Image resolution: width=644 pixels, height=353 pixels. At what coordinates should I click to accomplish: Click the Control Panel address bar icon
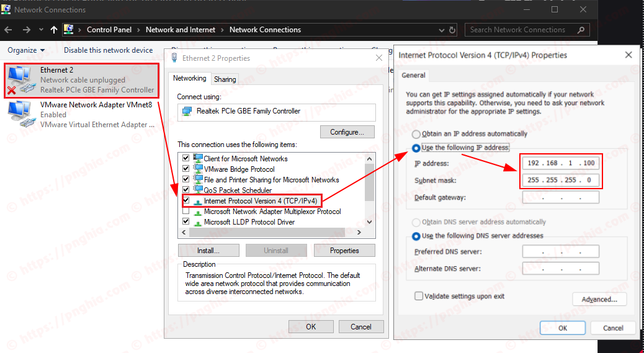pos(69,30)
